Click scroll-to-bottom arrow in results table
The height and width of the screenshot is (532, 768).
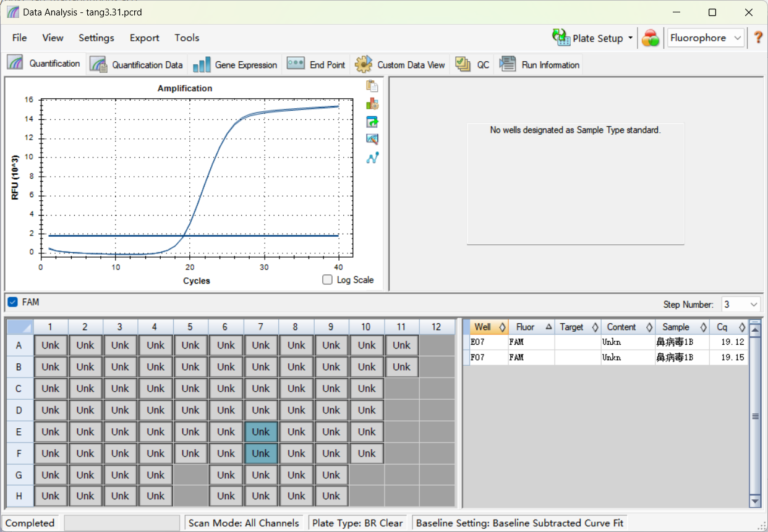(x=755, y=500)
